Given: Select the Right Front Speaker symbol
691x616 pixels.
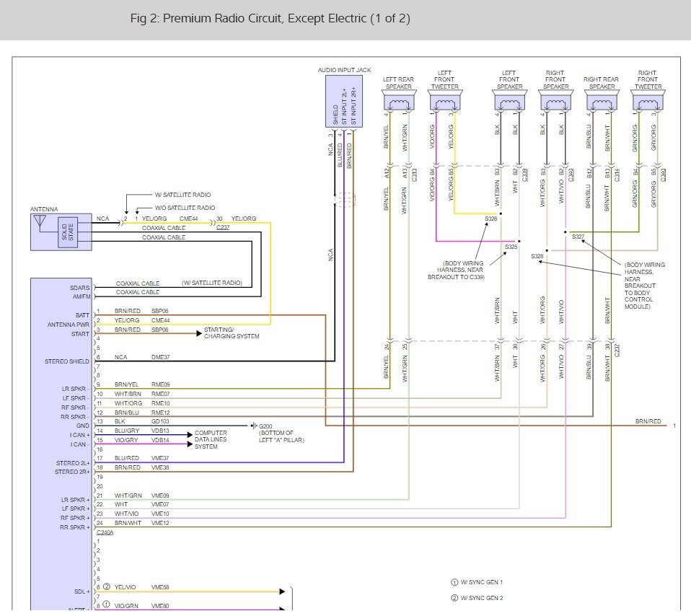Looking at the screenshot, I should tap(555, 100).
